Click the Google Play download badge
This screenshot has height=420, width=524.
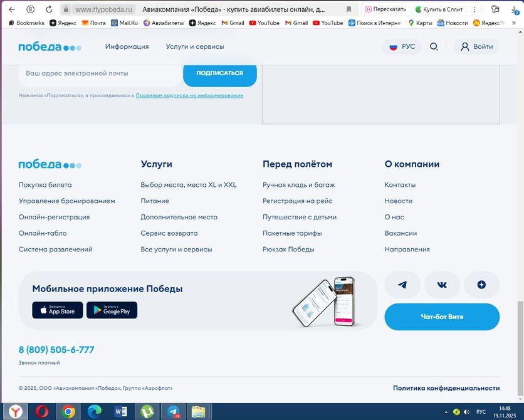[x=112, y=310]
